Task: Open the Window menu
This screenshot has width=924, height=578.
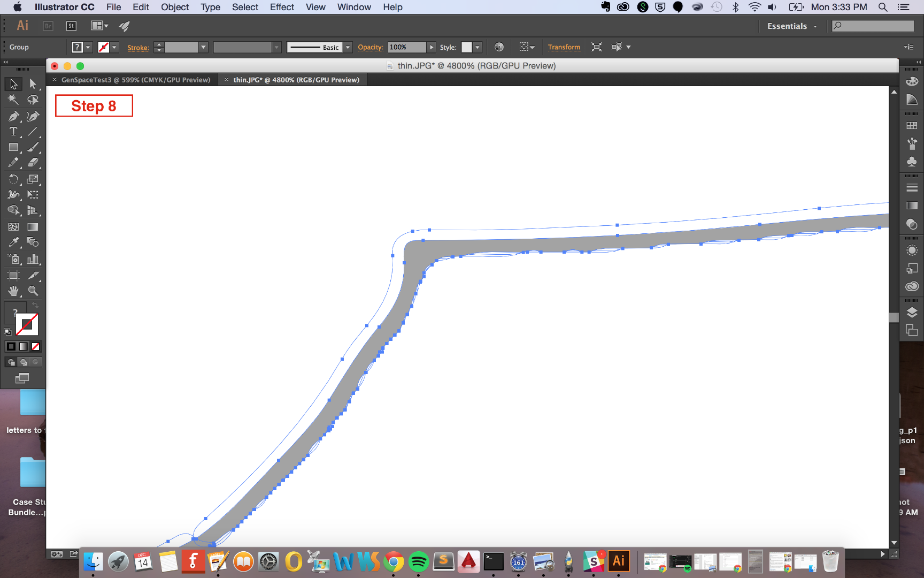Action: tap(354, 7)
